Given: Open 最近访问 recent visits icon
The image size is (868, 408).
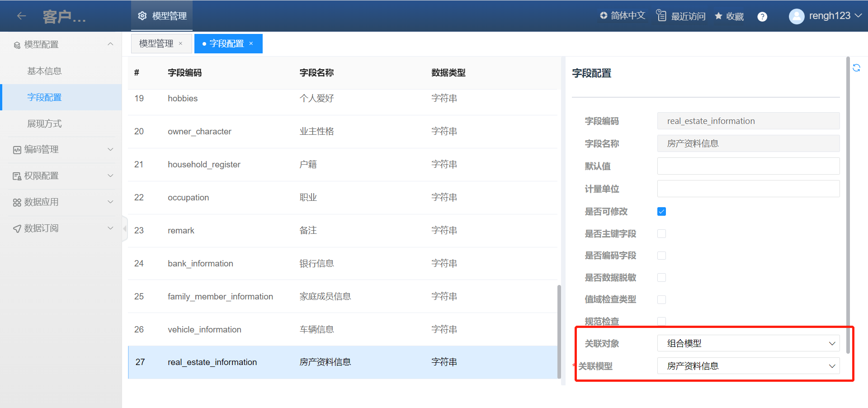Looking at the screenshot, I should click(x=661, y=15).
